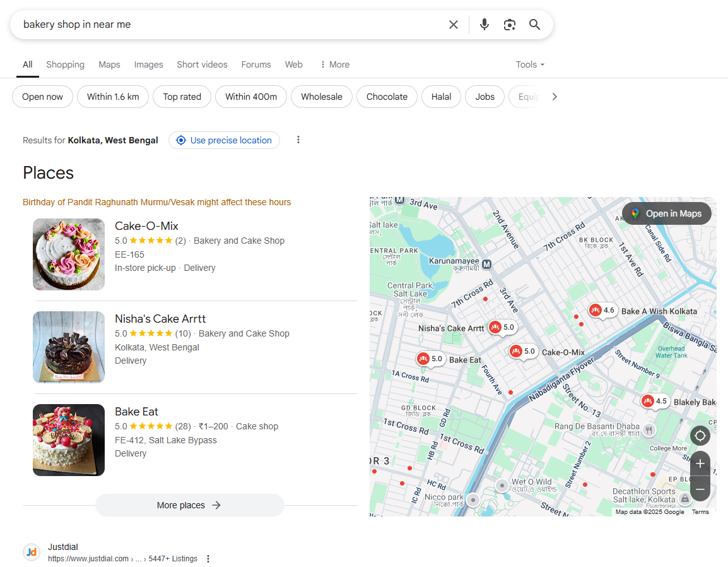Switch to the Web tab
Screen dimensions: 728x567
[x=294, y=64]
